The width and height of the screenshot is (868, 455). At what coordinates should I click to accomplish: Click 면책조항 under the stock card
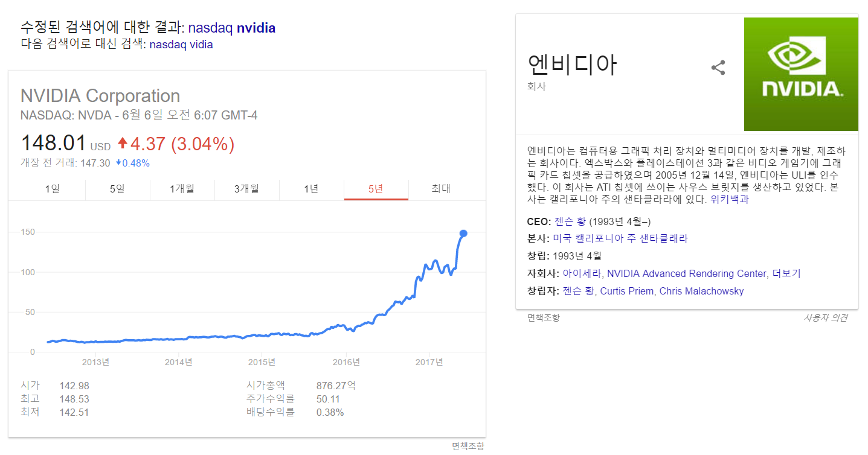point(468,446)
